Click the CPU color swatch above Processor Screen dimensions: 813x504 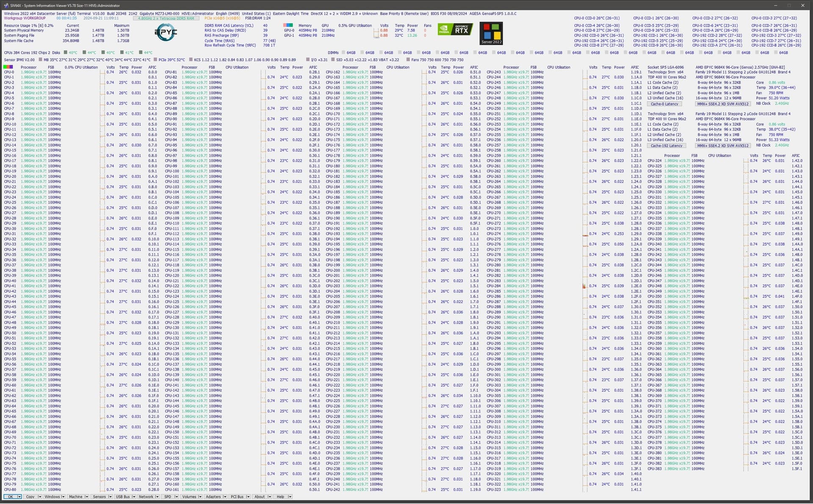click(8, 67)
